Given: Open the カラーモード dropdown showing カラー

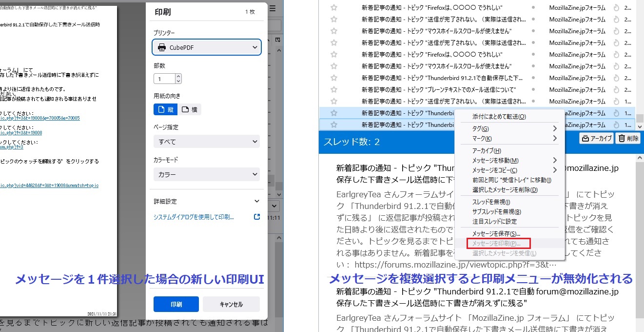Looking at the screenshot, I should click(207, 174).
